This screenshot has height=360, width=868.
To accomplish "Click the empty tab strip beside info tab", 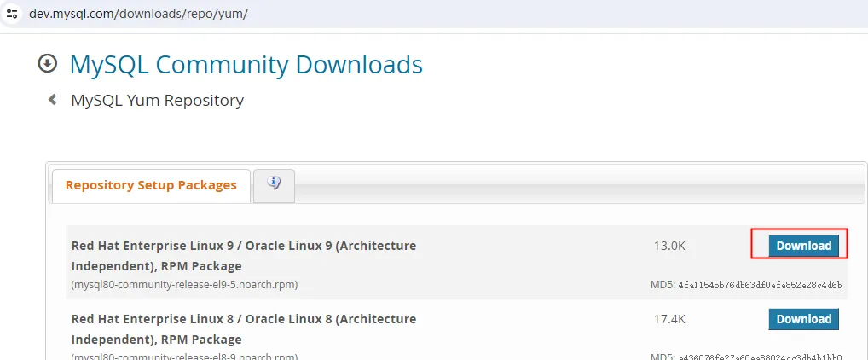I will click(578, 186).
